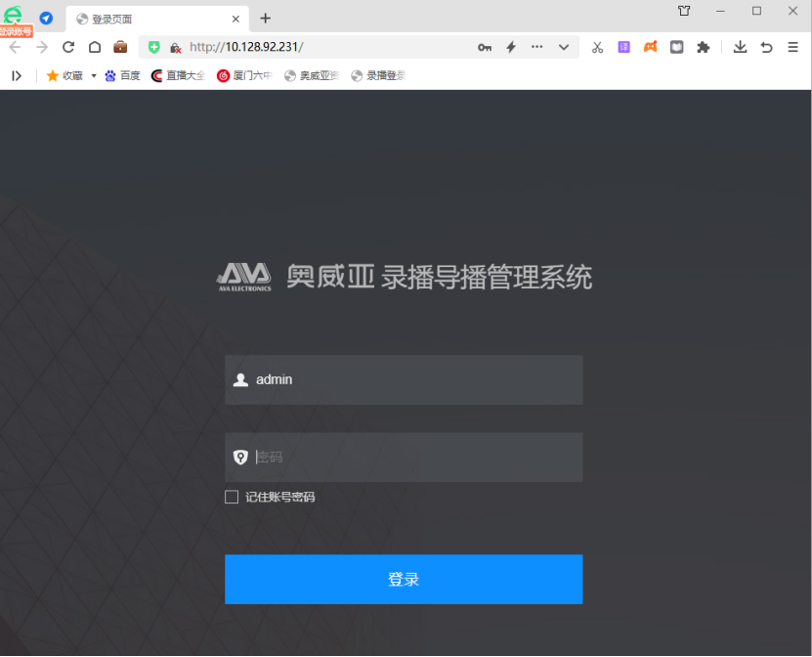Expand the bookmarks sidebar toggle arrow
The height and width of the screenshot is (657, 812).
[x=17, y=75]
